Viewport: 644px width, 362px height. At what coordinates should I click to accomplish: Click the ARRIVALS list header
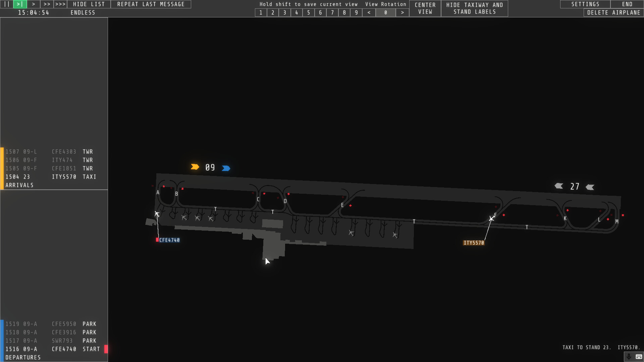pos(20,185)
